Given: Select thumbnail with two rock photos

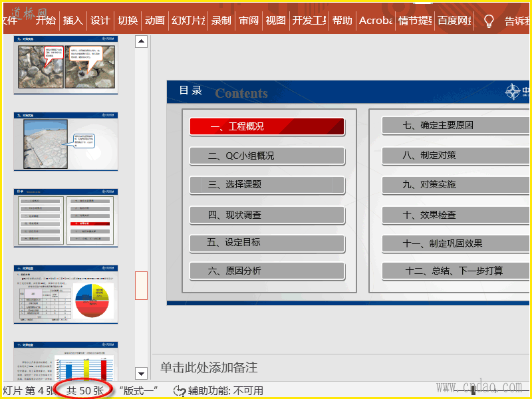Looking at the screenshot, I should tap(66, 65).
